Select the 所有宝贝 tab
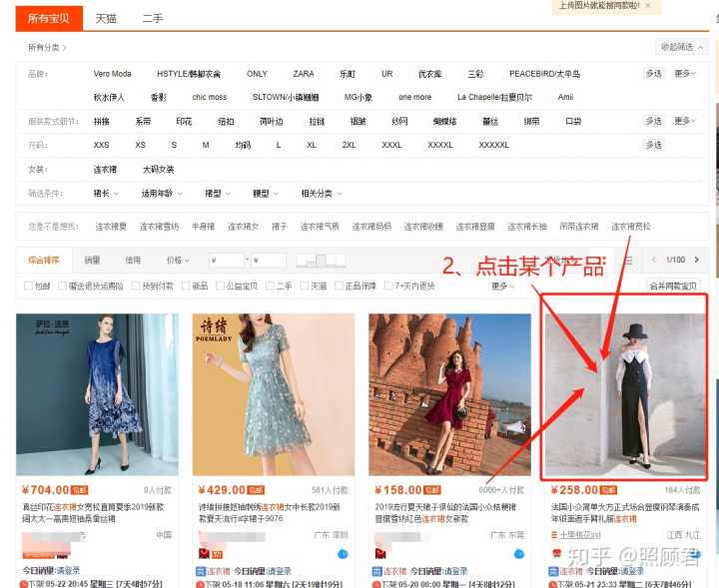 (49, 18)
